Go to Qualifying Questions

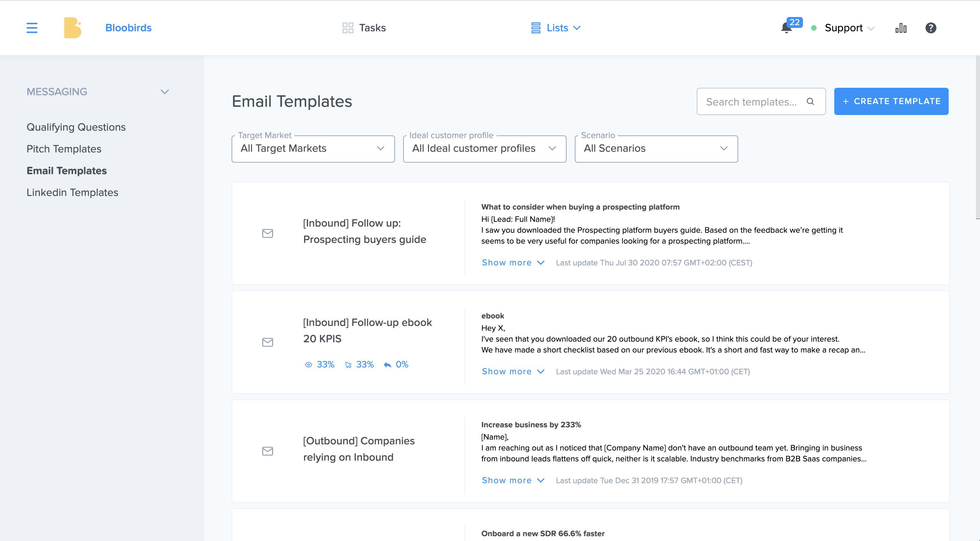point(76,127)
